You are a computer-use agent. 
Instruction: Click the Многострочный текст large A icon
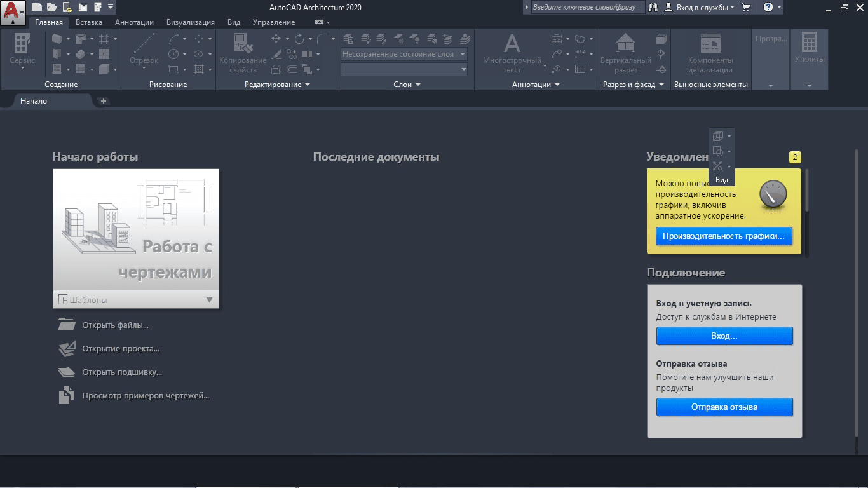click(512, 43)
